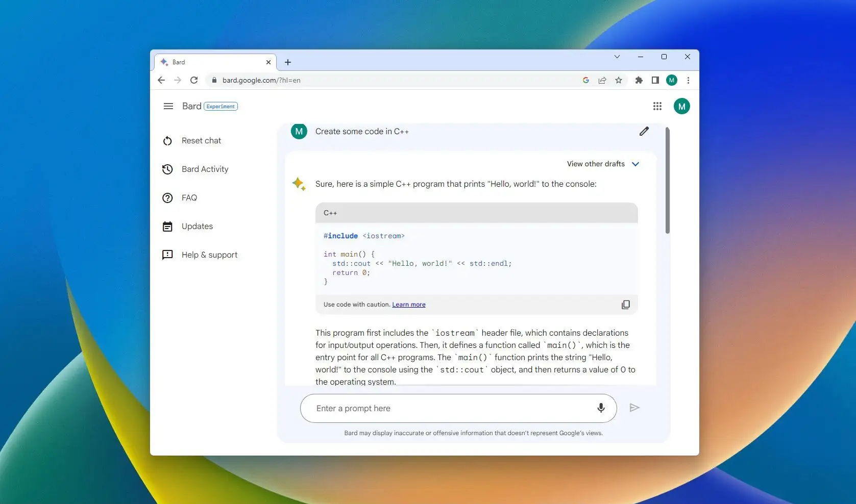Open Bard Activity from the sidebar
Screen dimensions: 856x504
click(195, 169)
